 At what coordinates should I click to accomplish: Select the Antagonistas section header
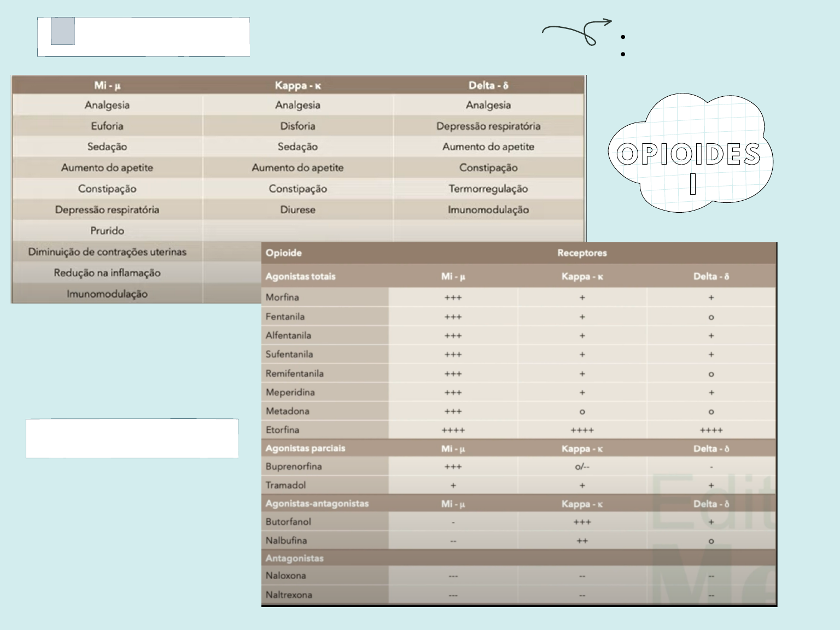[295, 558]
